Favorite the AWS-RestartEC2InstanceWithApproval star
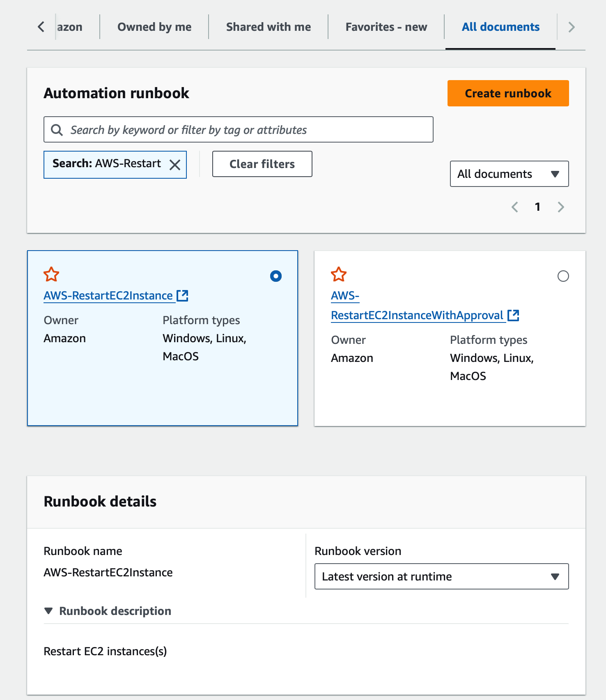Screen dimensions: 606x700 click(339, 274)
